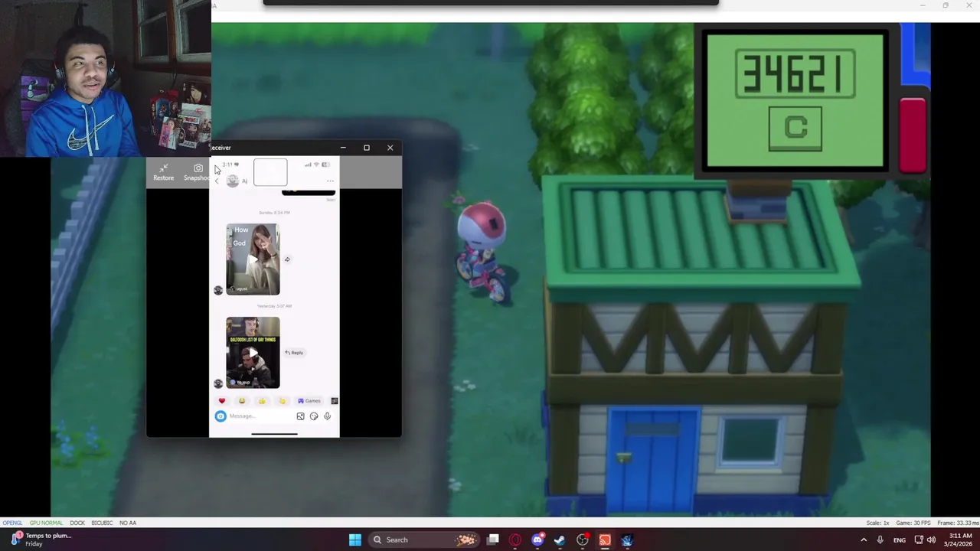Open Steam from the taskbar
Viewport: 980px width, 551px height.
[x=560, y=540]
